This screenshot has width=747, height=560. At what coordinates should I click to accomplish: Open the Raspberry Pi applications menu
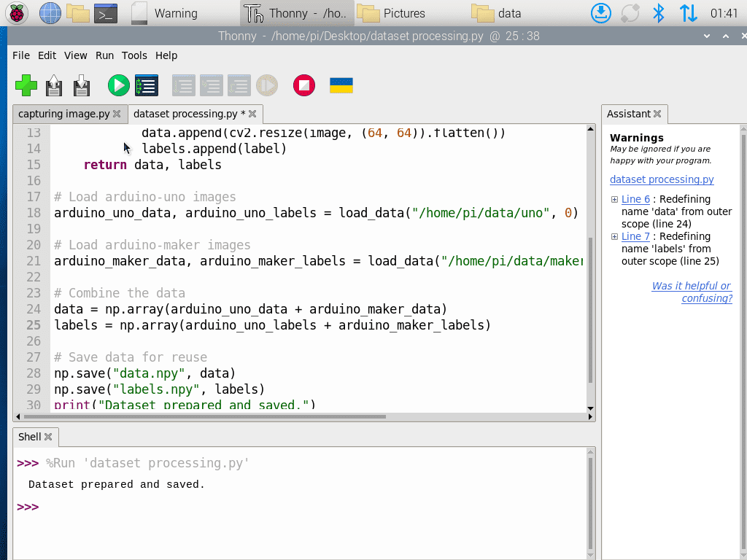(16, 13)
